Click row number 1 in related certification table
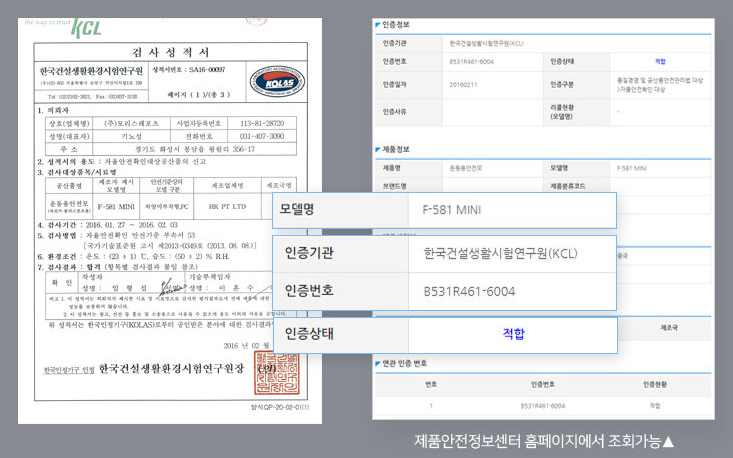Viewport: 733px width, 458px height. coord(431,406)
